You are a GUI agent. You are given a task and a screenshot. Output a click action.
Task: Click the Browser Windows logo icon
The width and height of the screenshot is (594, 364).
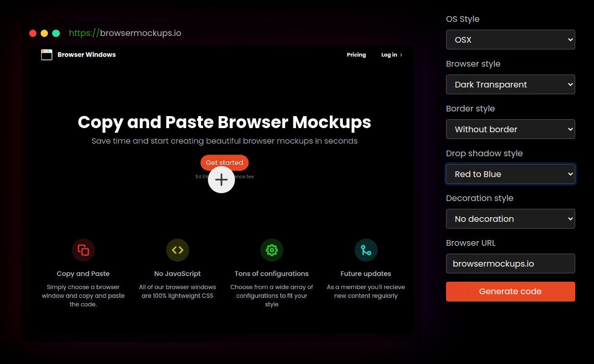pyautogui.click(x=46, y=54)
